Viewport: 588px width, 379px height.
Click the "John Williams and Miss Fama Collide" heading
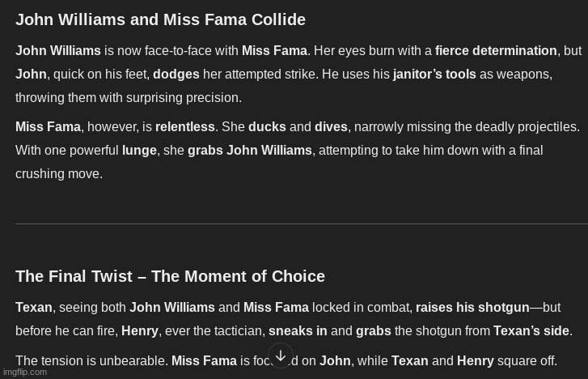[x=160, y=19]
